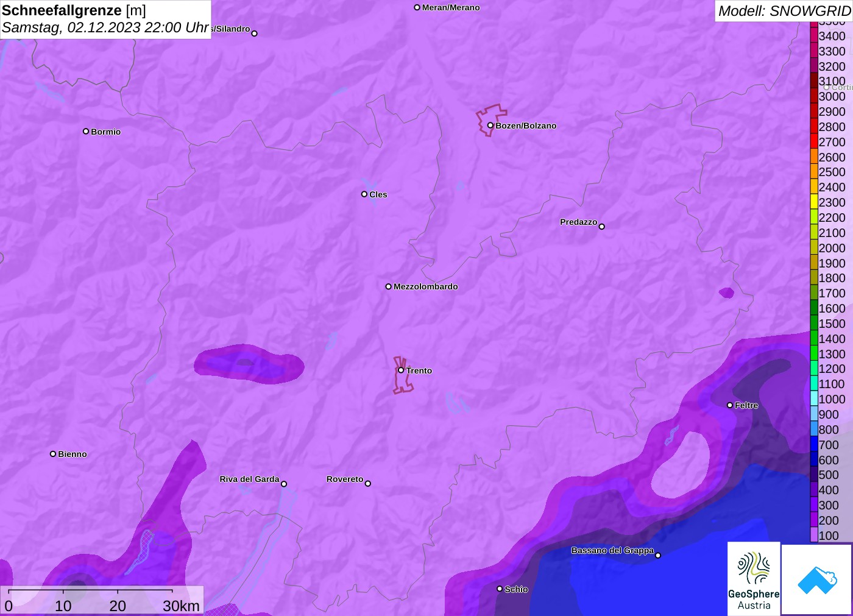853x616 pixels.
Task: Click the Trento city marker dot
Action: pyautogui.click(x=401, y=370)
